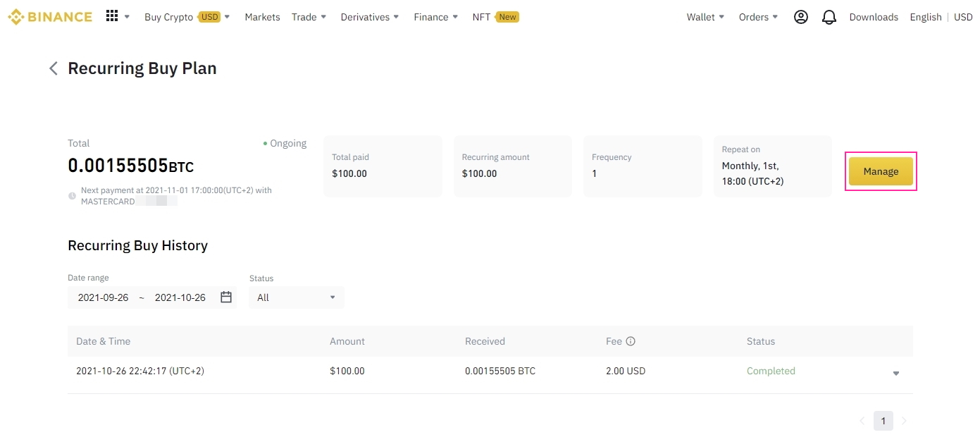Select page 1 in pagination

[x=883, y=421]
